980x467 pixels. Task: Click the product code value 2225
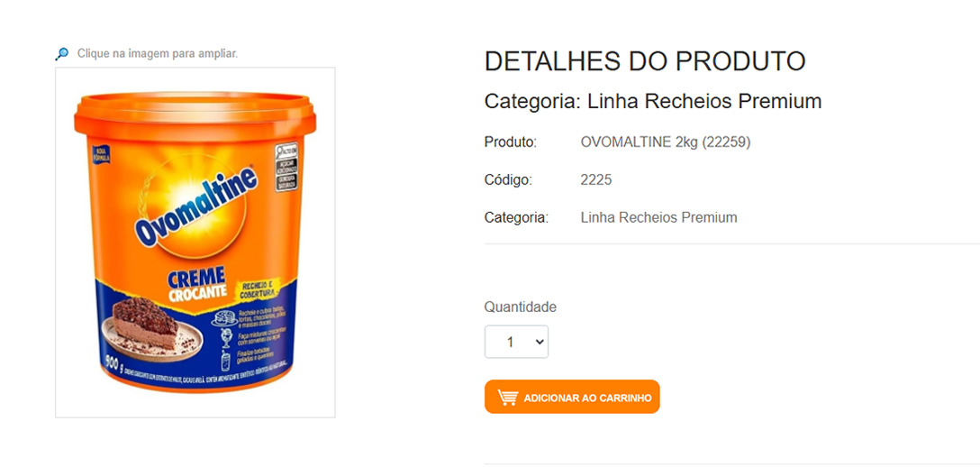pyautogui.click(x=596, y=180)
